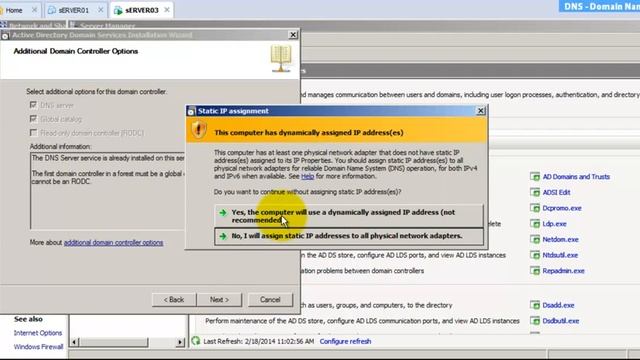The width and height of the screenshot is (640, 360).
Task: Click the AD Domains and Trusts icon
Action: tap(535, 176)
